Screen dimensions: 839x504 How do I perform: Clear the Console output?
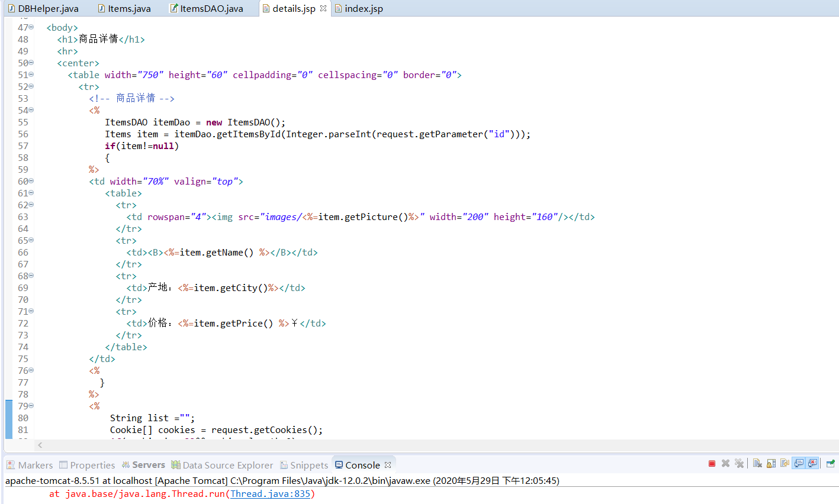(757, 464)
